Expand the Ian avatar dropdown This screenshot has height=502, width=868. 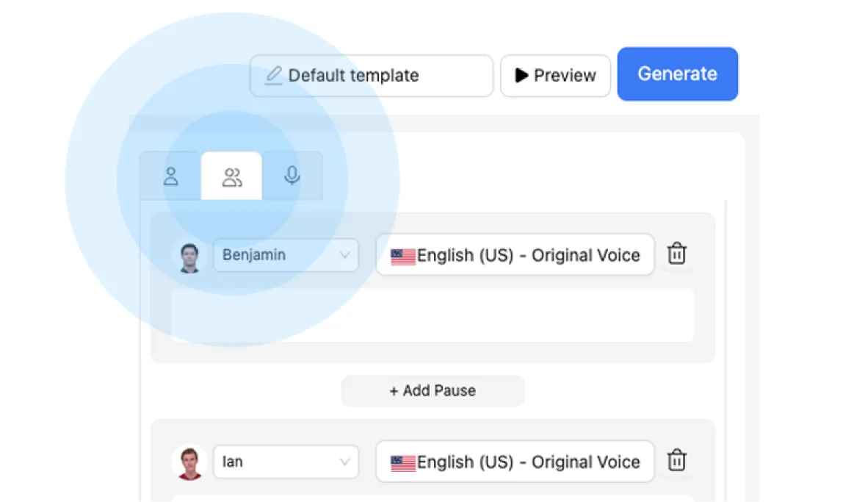286,462
